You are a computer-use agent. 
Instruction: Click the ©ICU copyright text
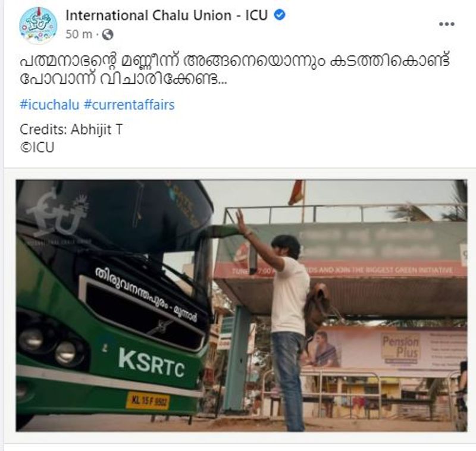coord(37,148)
